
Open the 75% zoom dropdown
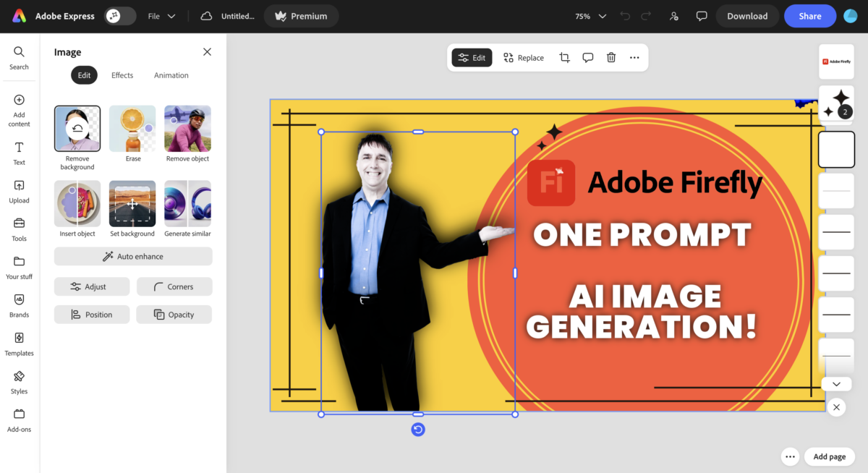click(590, 16)
